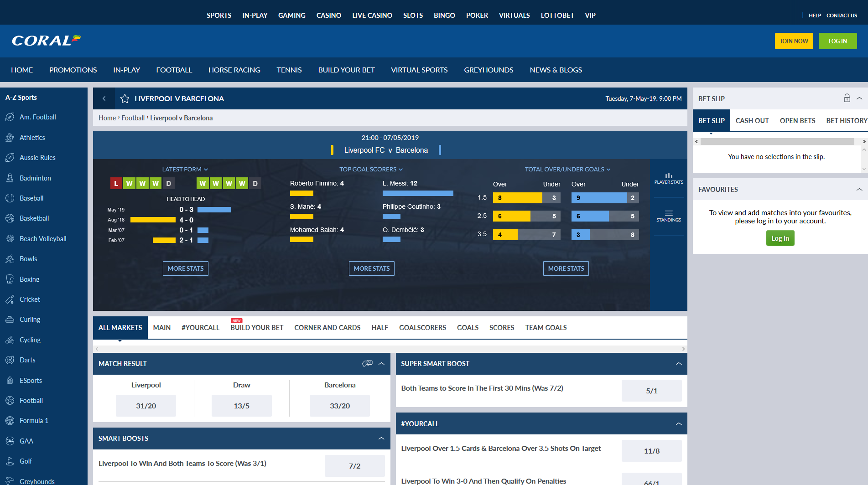Screen dimensions: 868x485
Task: Collapse the Favourites panel
Action: (x=859, y=189)
